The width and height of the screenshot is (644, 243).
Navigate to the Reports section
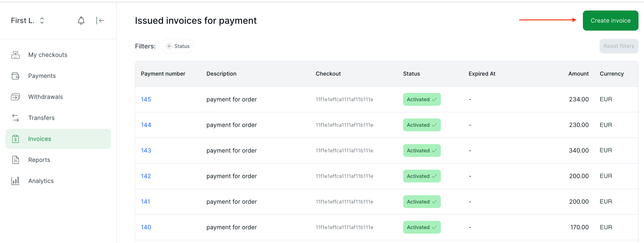39,160
